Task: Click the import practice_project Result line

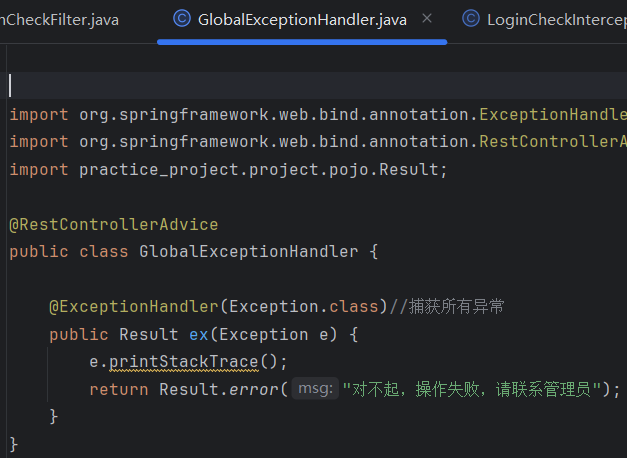Action: [228, 169]
